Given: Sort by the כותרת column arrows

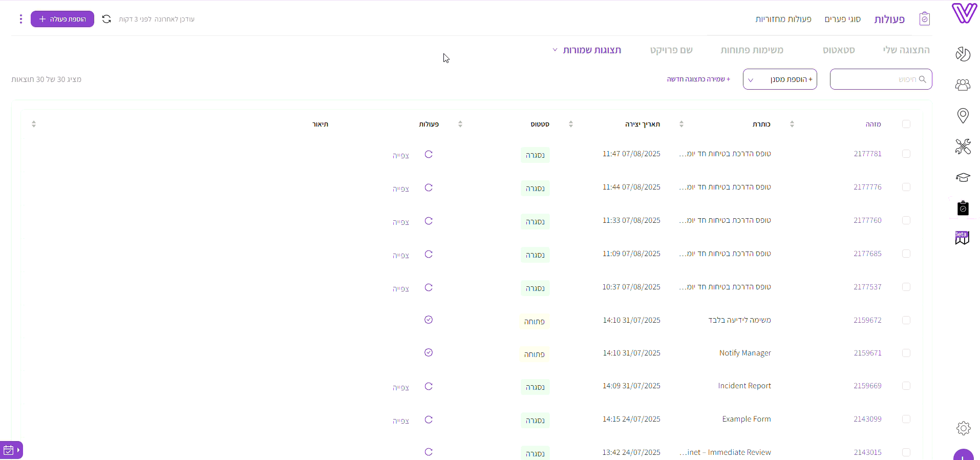Looking at the screenshot, I should point(681,124).
